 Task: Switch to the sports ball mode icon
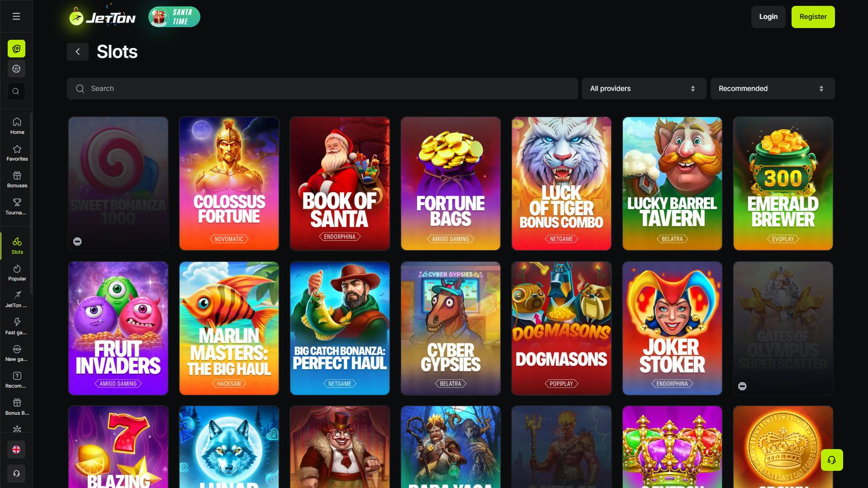click(x=16, y=69)
